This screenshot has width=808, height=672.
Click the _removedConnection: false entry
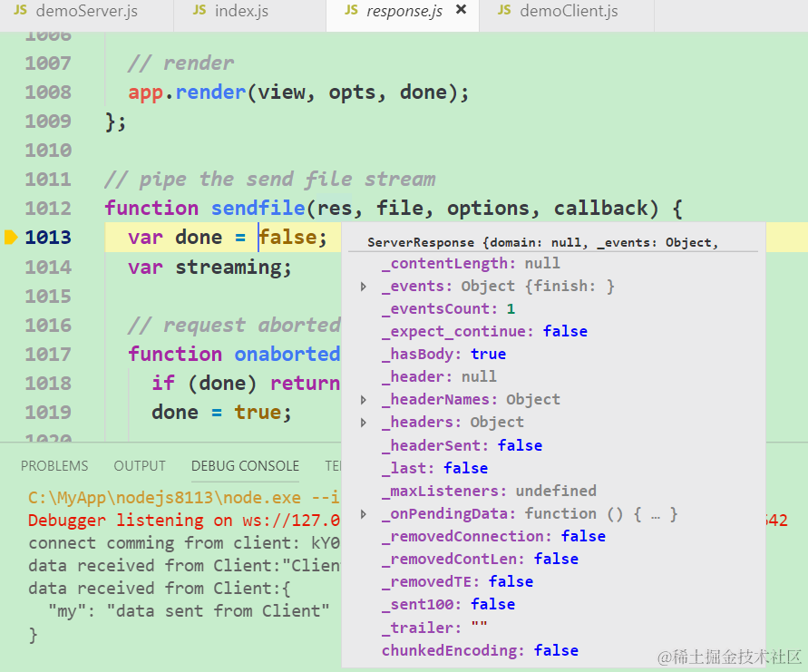click(493, 536)
